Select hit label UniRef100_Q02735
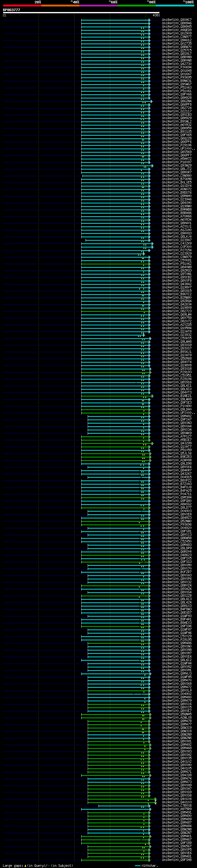The height and width of the screenshot is (868, 197). [176, 43]
